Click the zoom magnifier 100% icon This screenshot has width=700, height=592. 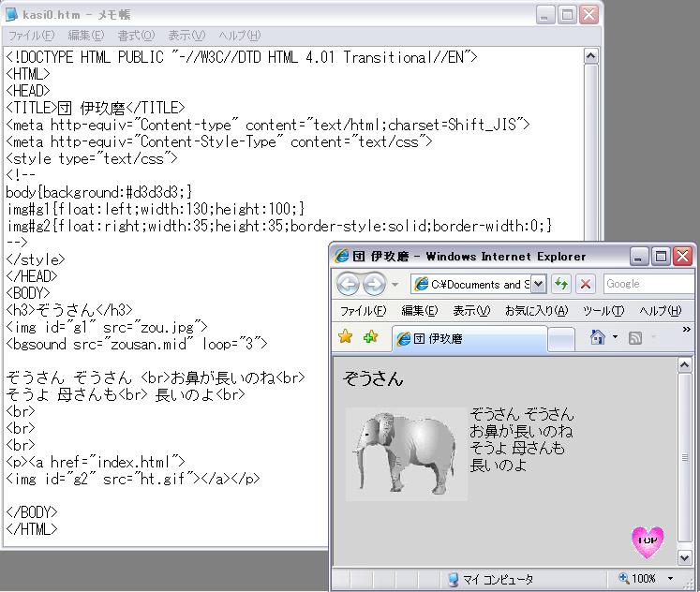point(623,578)
